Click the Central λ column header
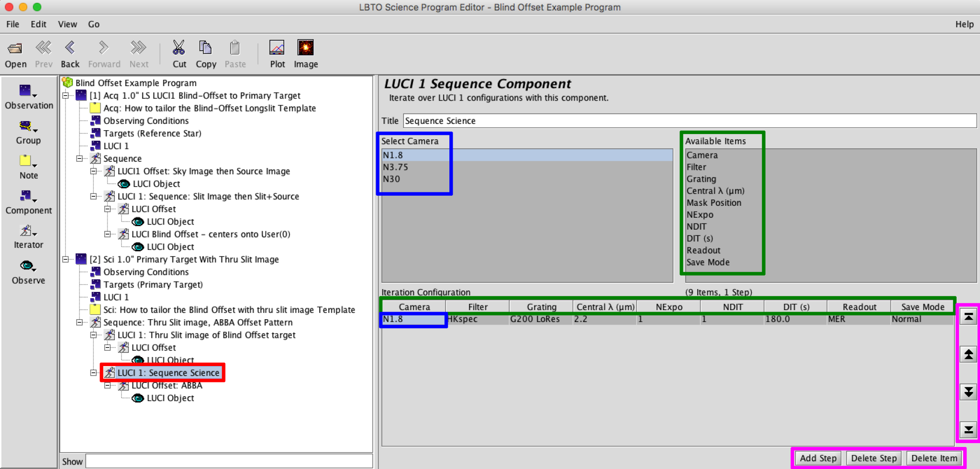Image resolution: width=980 pixels, height=469 pixels. tap(605, 307)
